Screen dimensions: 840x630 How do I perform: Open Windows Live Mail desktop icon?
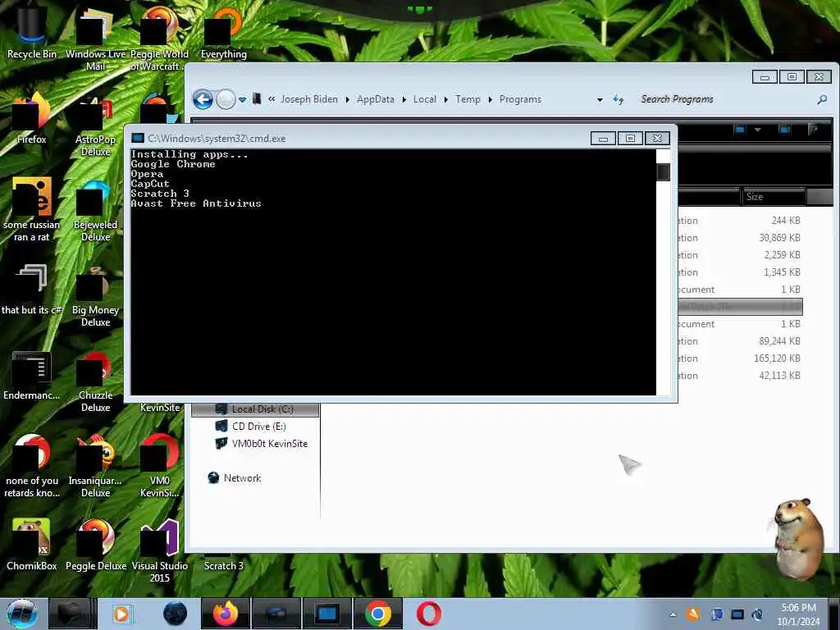click(95, 38)
